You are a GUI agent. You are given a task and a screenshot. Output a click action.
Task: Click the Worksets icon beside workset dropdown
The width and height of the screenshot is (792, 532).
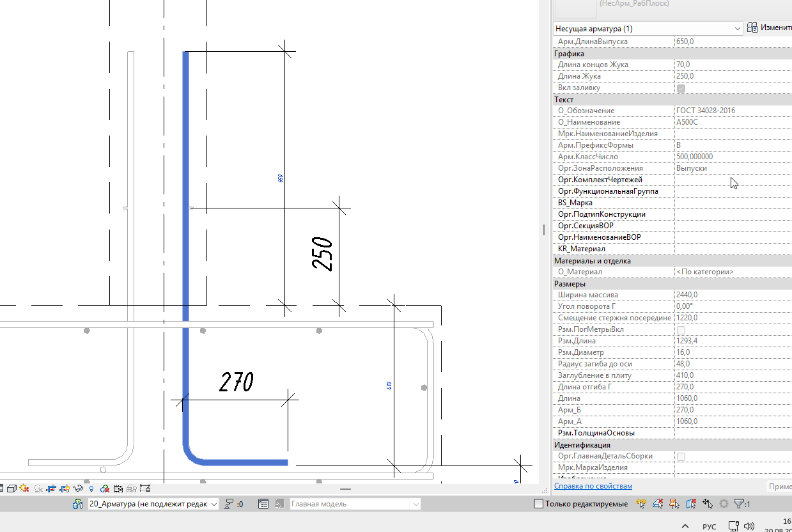78,504
